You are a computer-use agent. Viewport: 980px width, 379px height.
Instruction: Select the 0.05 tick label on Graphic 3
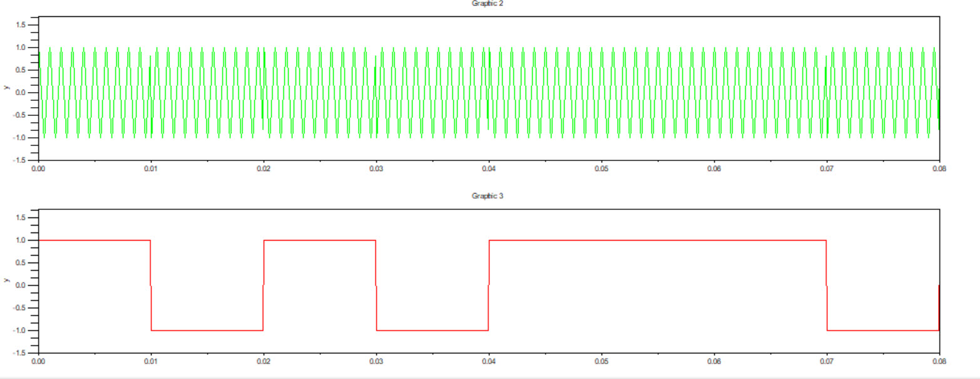(602, 362)
